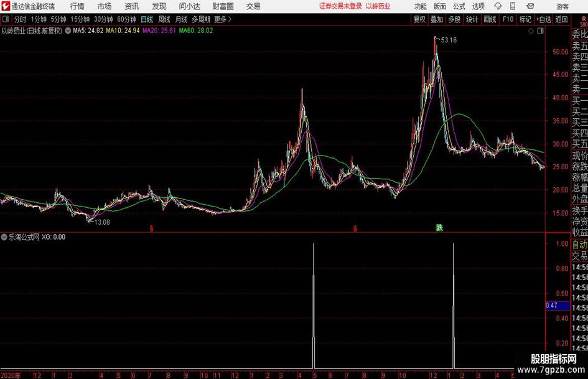This screenshot has width=588, height=379.
Task: Click the 多股 multi-stock button
Action: point(454,19)
